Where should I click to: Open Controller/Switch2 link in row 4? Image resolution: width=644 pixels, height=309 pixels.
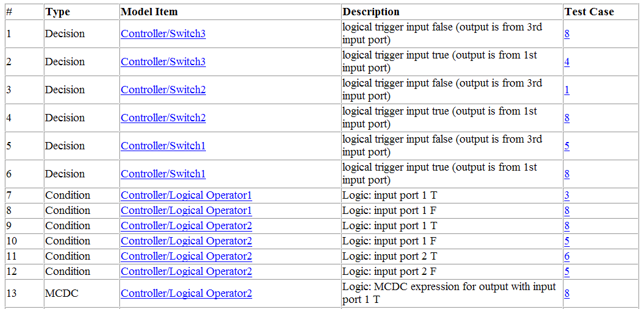(x=163, y=118)
